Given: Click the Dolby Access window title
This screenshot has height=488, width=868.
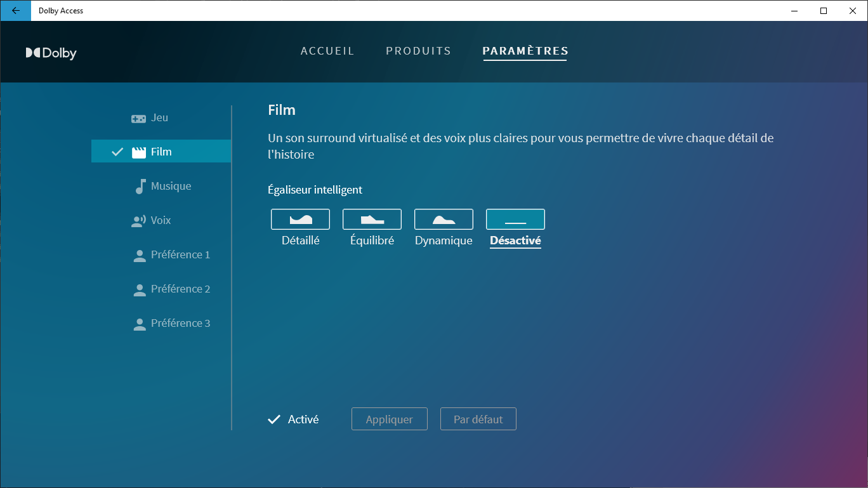Looking at the screenshot, I should coord(61,11).
